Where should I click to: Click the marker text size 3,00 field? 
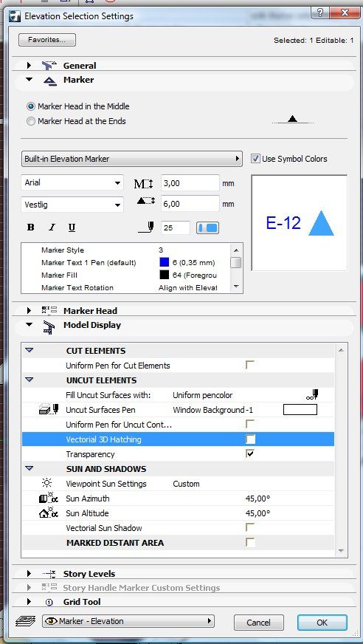(x=190, y=183)
